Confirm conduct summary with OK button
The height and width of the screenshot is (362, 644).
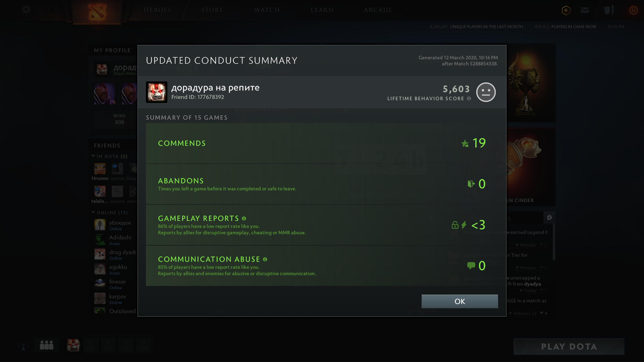click(x=460, y=301)
